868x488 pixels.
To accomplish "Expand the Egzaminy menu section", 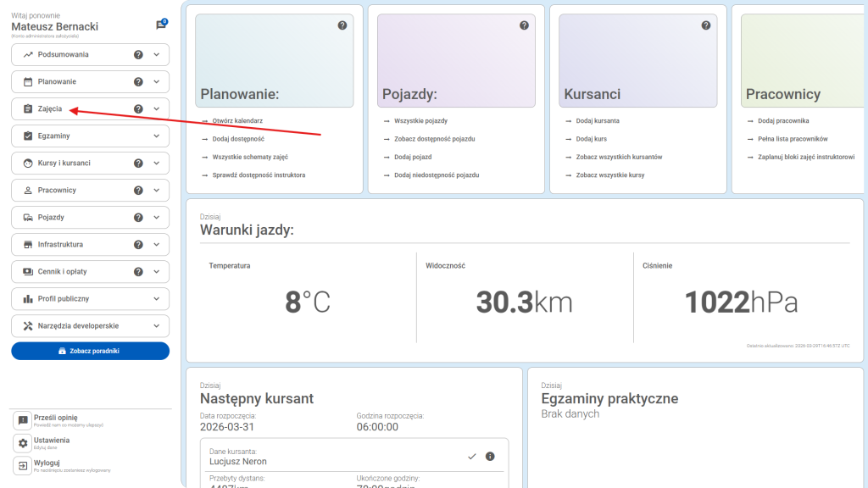I will tap(156, 136).
